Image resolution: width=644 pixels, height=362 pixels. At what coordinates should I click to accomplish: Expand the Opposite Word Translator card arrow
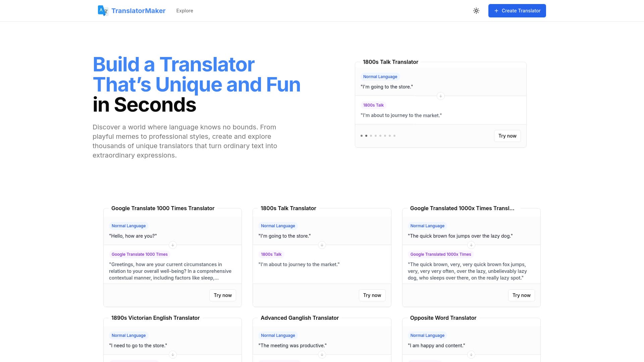471,355
